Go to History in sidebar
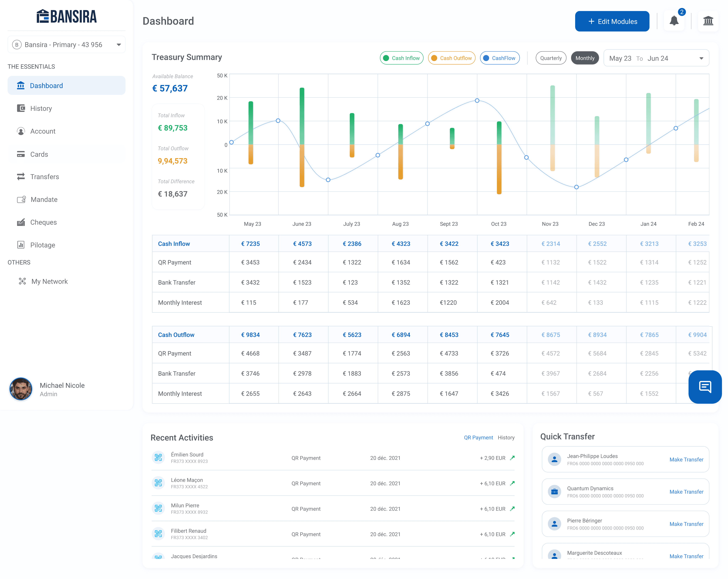Screen dimensions: 728x579 [x=66, y=108]
